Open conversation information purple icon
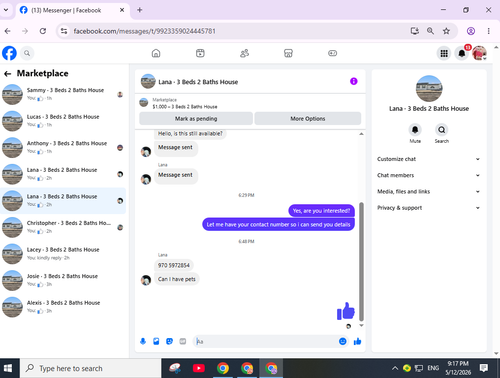The height and width of the screenshot is (378, 500). click(x=354, y=81)
